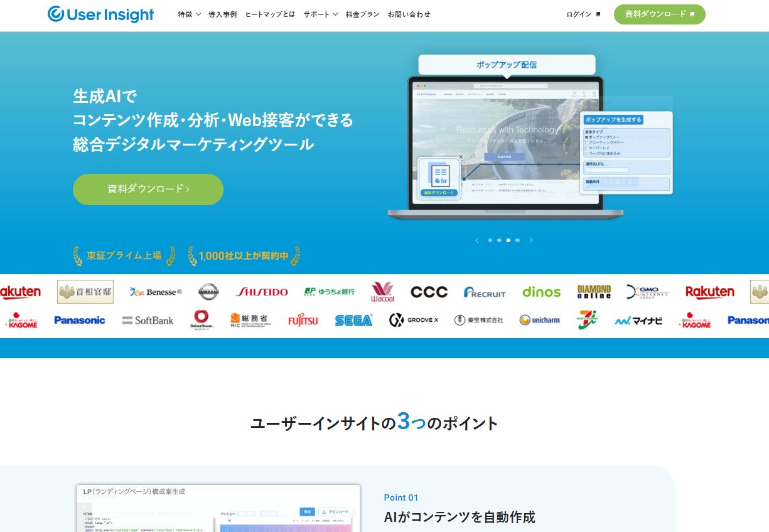
Task: Select the fourth carousel dot
Action: 517,240
